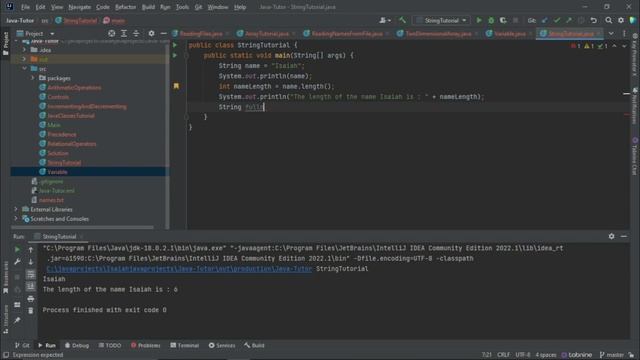This screenshot has height=360, width=640.
Task: Open the user account dropdown in toolbar
Action: click(x=385, y=20)
